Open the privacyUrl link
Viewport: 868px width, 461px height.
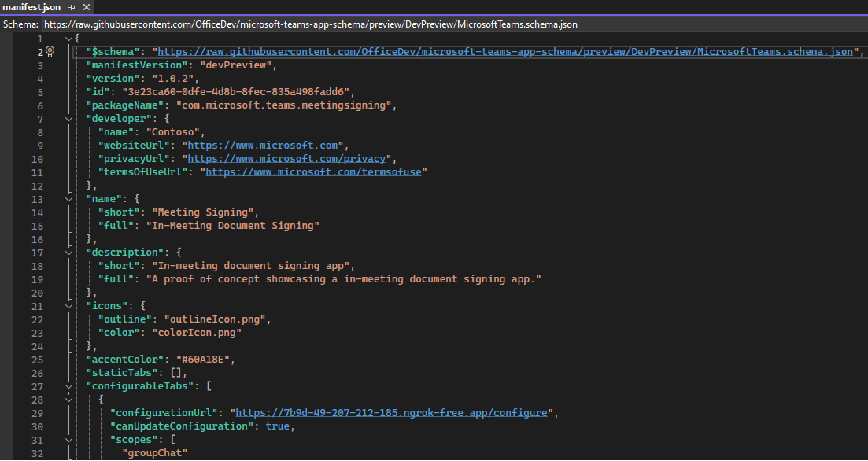(x=286, y=159)
